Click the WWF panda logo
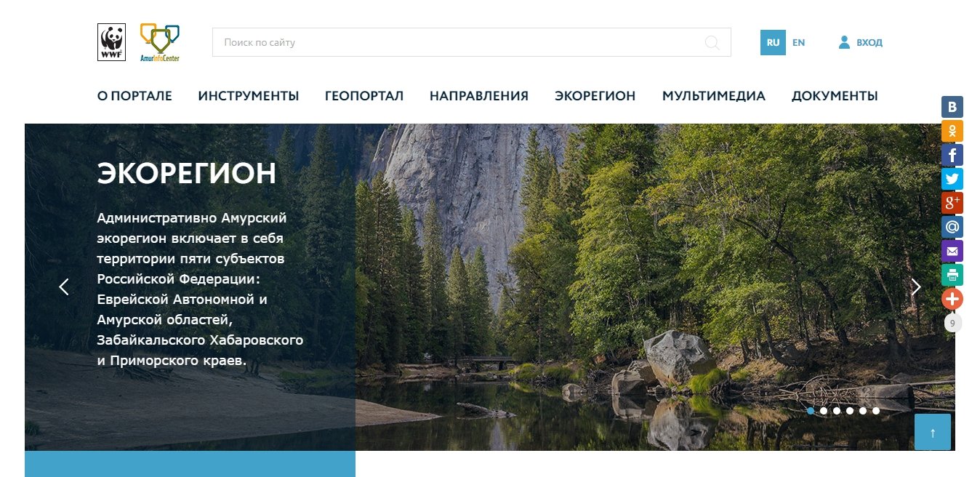This screenshot has width=980, height=477. (111, 42)
